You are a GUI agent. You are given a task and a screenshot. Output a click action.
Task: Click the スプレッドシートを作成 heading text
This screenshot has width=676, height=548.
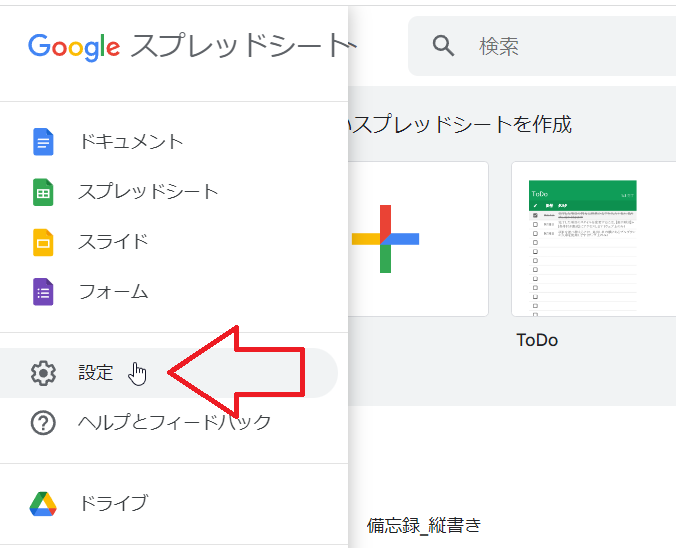coord(461,125)
